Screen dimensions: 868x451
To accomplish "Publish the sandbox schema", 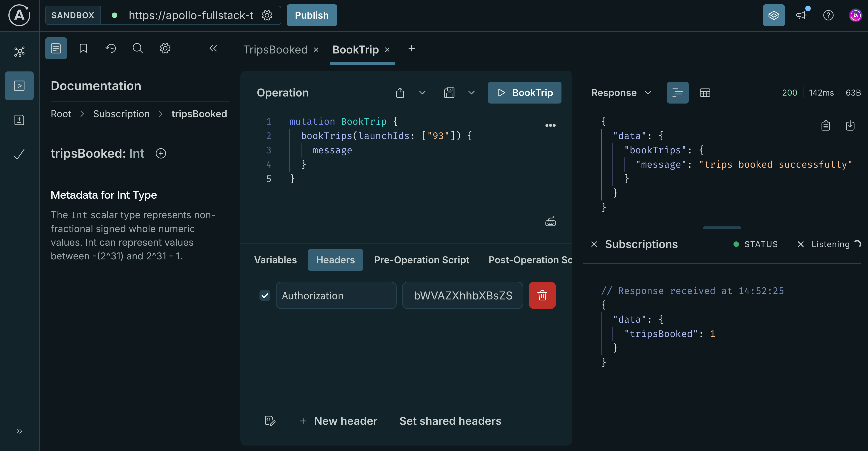I will 311,15.
